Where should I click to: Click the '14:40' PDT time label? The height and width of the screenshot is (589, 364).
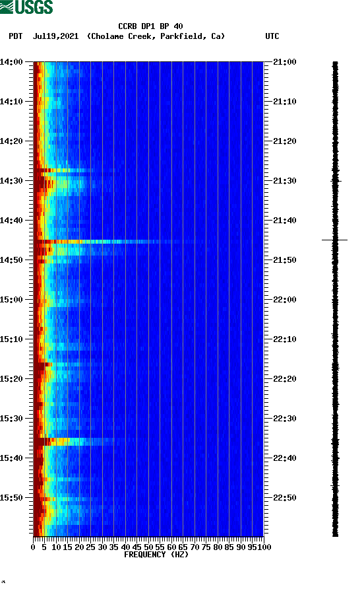click(x=11, y=221)
